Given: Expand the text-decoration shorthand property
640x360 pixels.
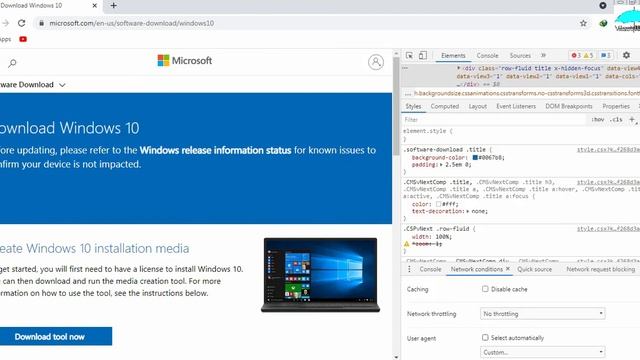Looking at the screenshot, I should click(468, 211).
